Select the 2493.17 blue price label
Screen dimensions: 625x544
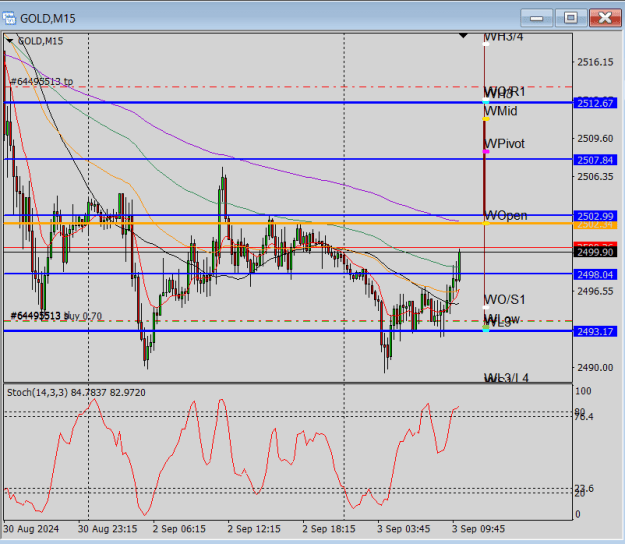point(595,332)
